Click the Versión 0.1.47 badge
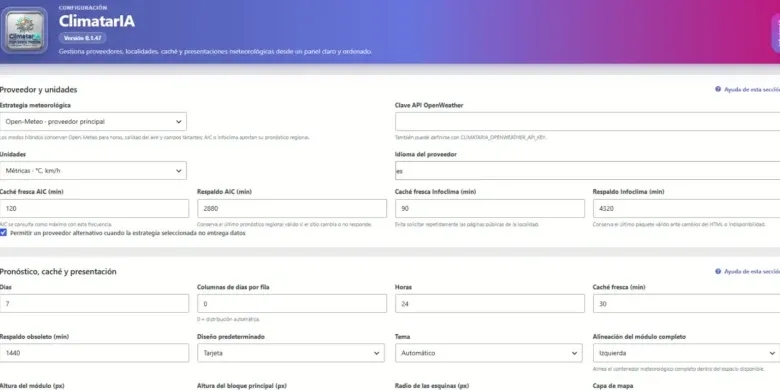 83,38
